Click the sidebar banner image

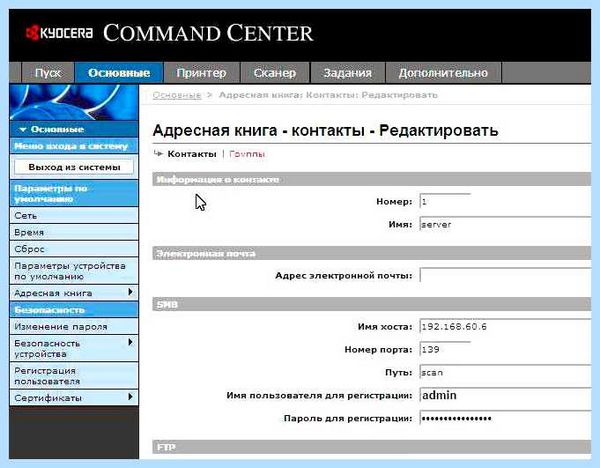pyautogui.click(x=74, y=102)
